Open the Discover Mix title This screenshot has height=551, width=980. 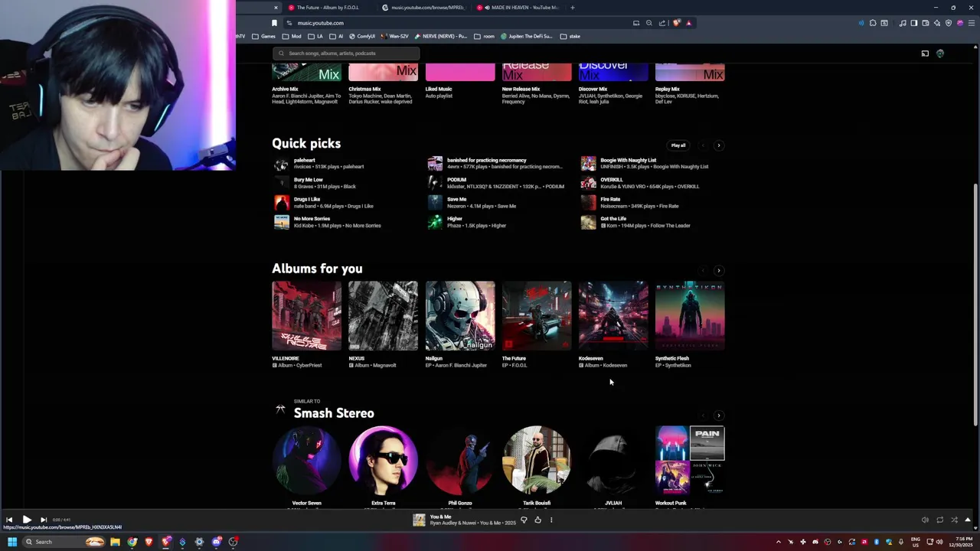(593, 89)
